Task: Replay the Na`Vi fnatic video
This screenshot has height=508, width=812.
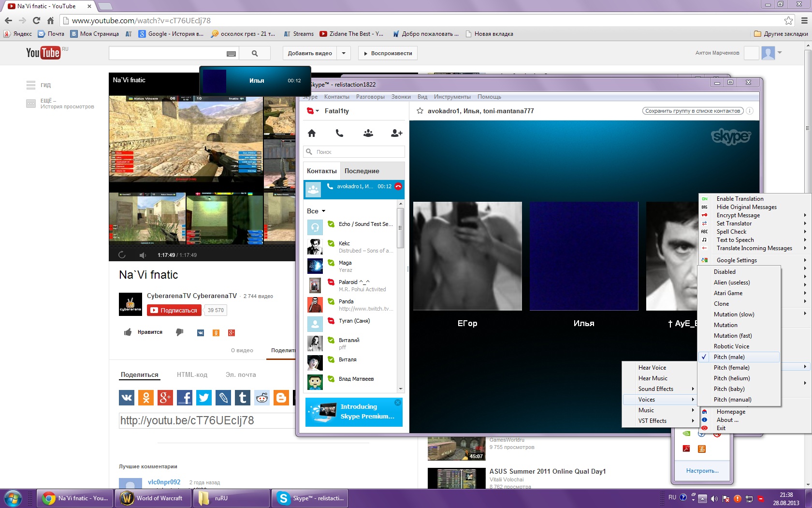Action: [122, 255]
